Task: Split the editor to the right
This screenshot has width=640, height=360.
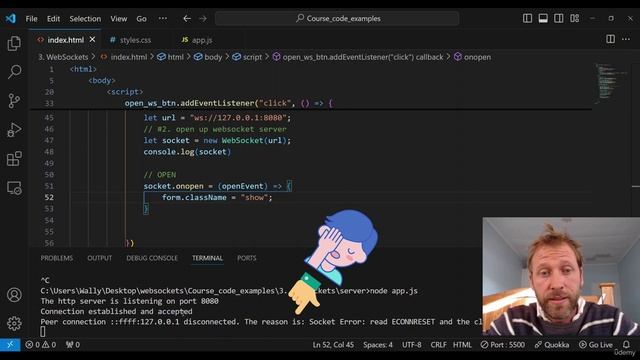Action: (x=610, y=39)
